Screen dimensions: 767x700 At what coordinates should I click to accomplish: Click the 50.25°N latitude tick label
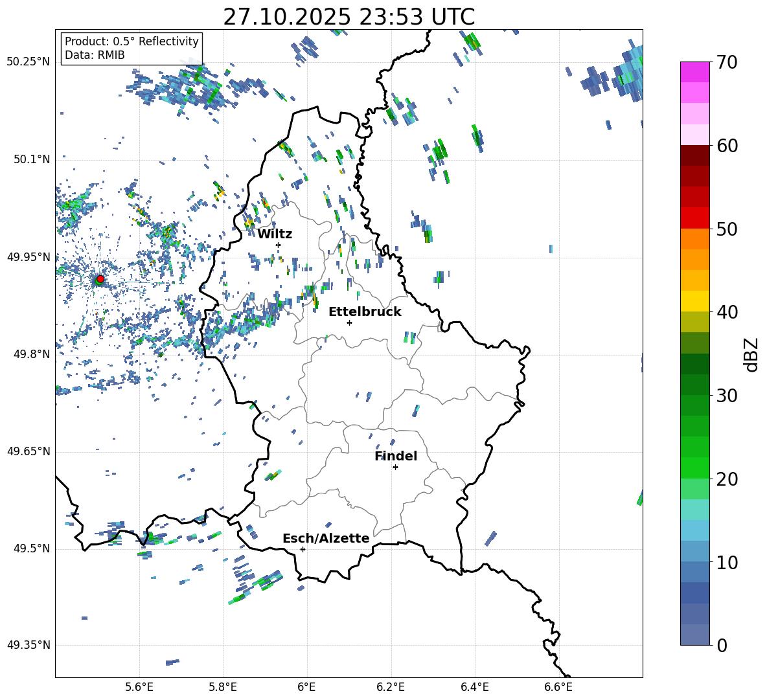pyautogui.click(x=29, y=62)
